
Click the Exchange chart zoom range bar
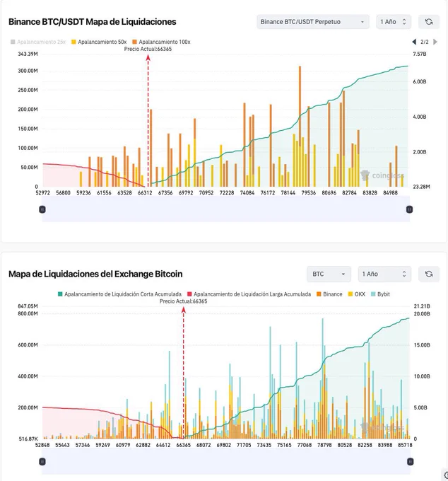pos(226,461)
